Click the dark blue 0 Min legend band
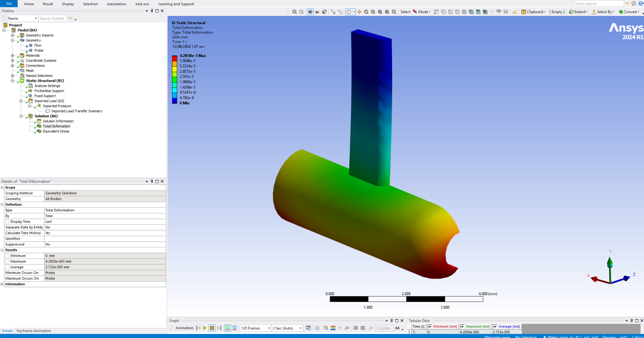 coord(175,101)
